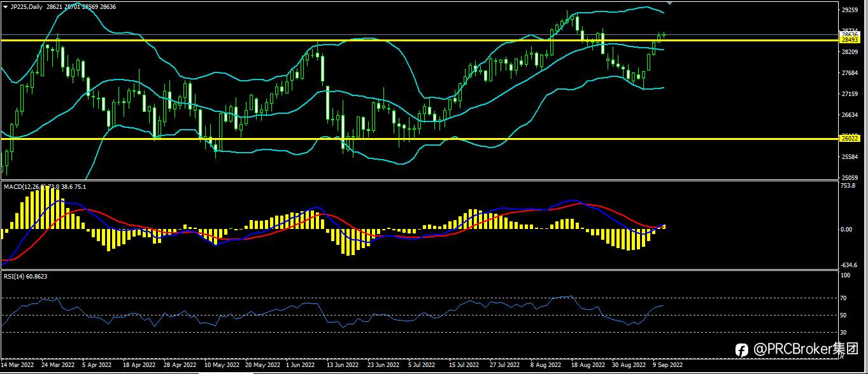Viewport: 868px width, 374px height.
Task: Click the 25584 value on the price scale
Action: point(850,156)
